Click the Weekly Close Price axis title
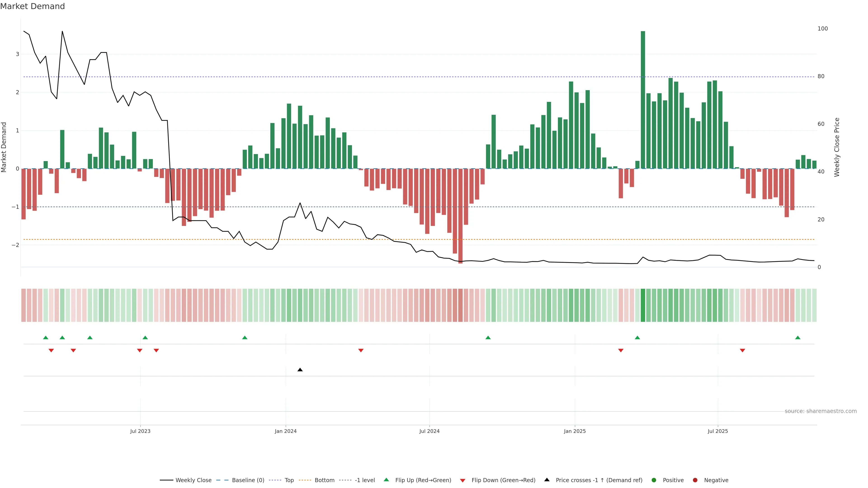The height and width of the screenshot is (488, 868). (x=837, y=147)
